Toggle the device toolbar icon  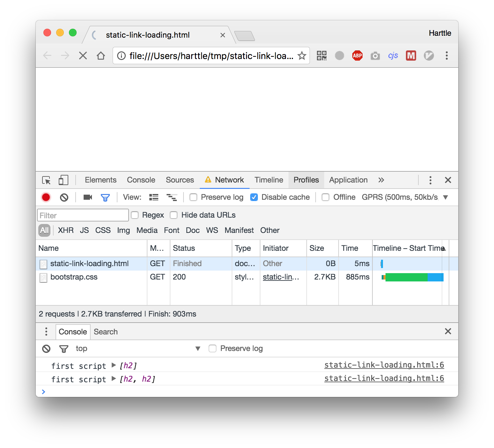pos(63,180)
